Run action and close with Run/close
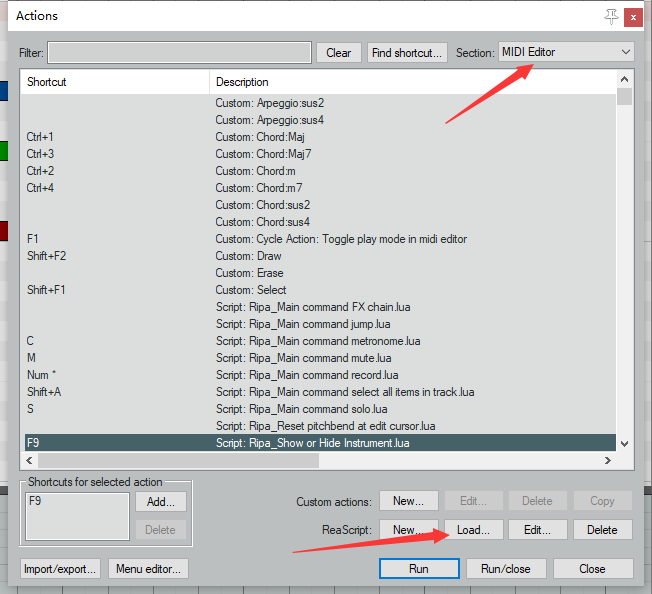 click(506, 569)
